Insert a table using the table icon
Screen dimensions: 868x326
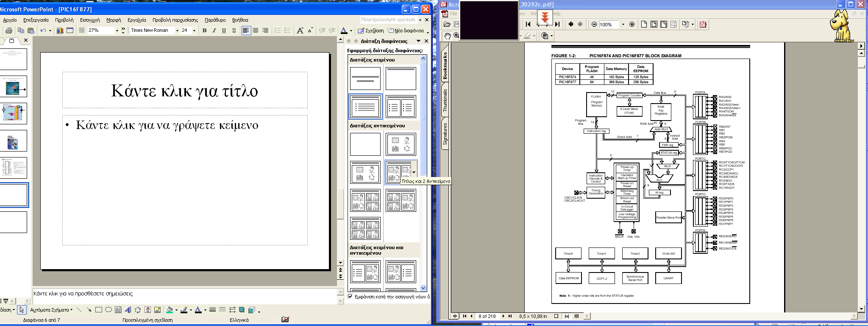(70, 31)
